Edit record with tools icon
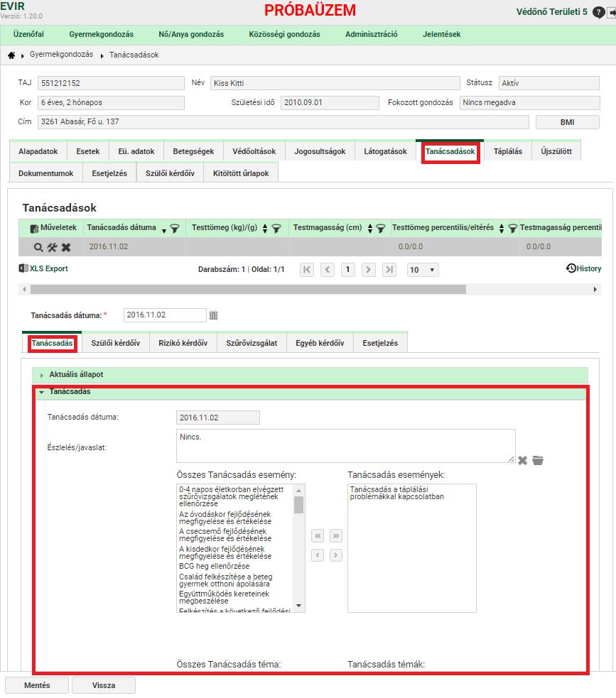Viewport: 616px width, 698px height. (x=52, y=247)
